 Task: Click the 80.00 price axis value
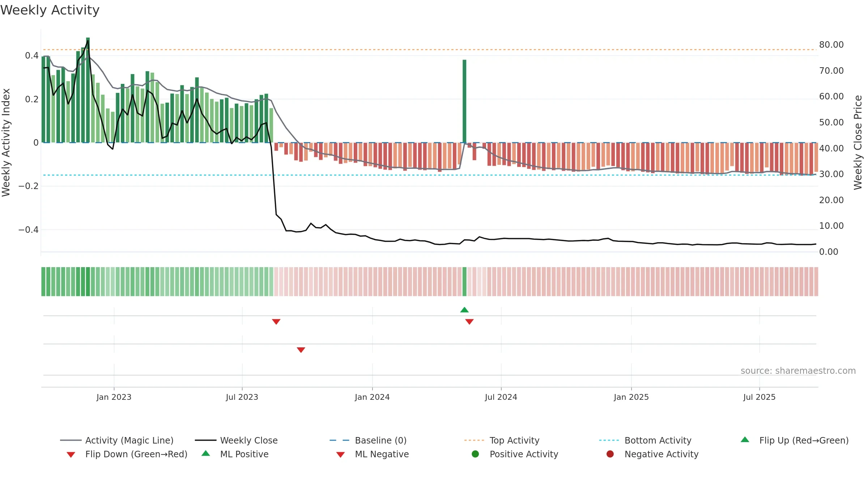831,45
